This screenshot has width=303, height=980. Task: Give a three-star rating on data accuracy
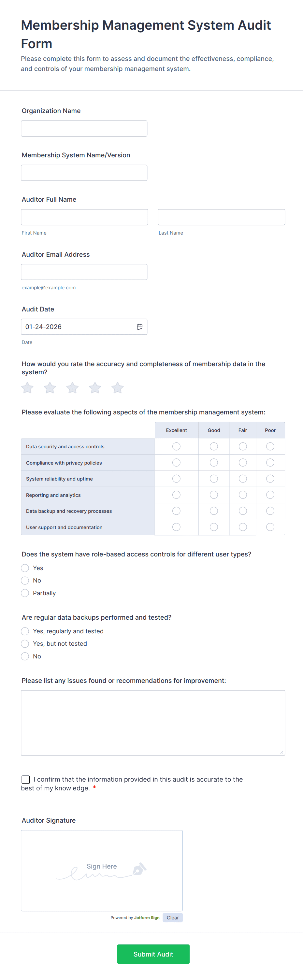(x=72, y=388)
